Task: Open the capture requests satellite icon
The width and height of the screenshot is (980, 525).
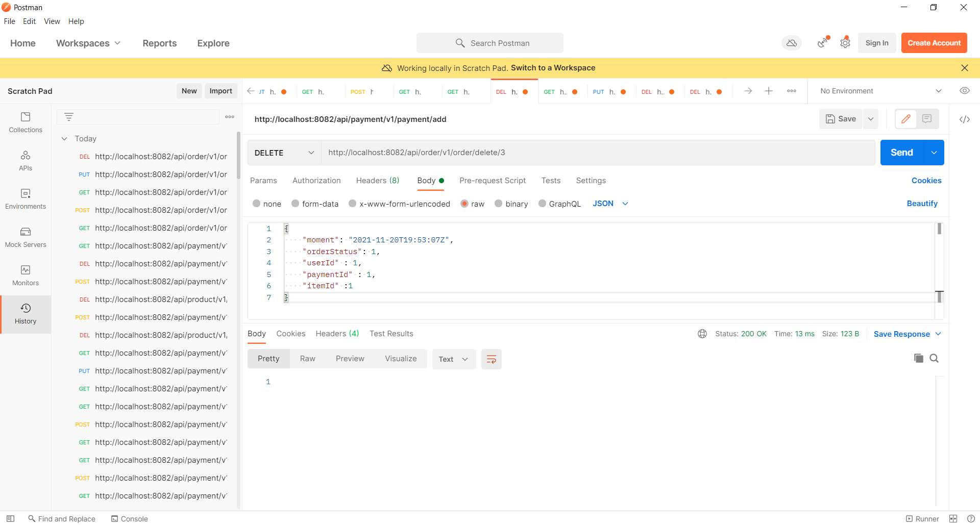Action: 823,43
